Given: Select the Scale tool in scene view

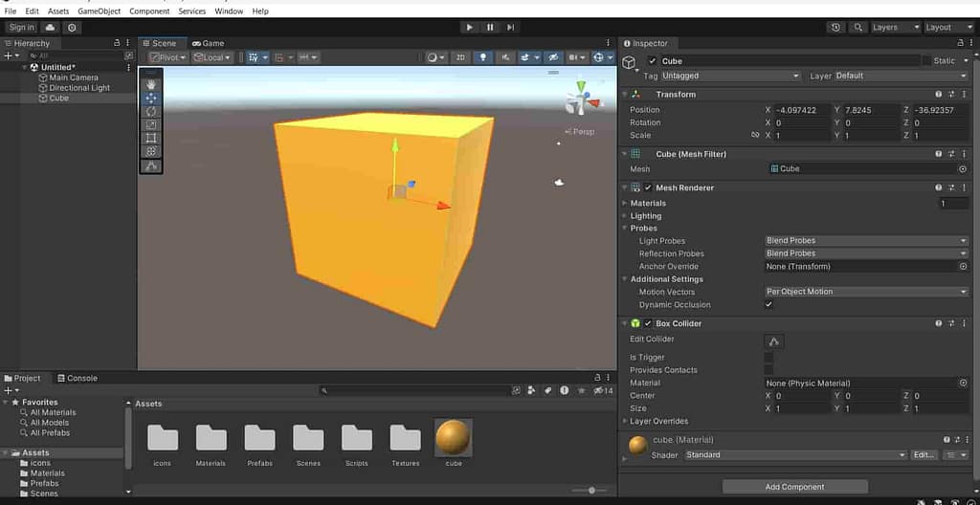Looking at the screenshot, I should point(151,124).
